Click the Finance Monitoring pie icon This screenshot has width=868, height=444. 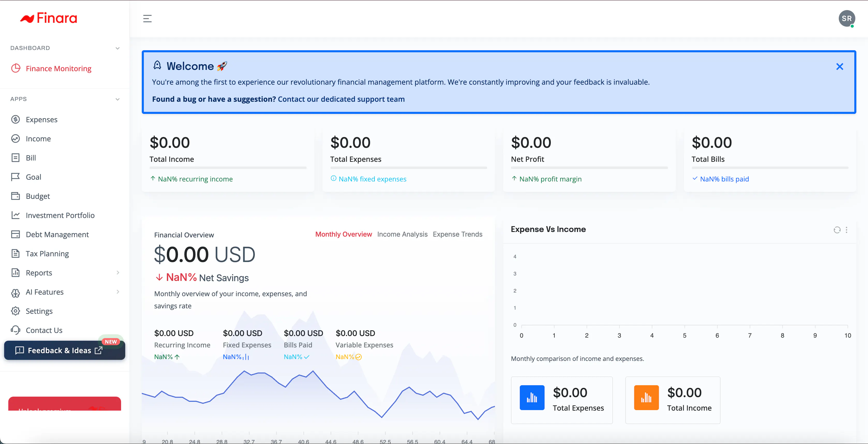16,68
